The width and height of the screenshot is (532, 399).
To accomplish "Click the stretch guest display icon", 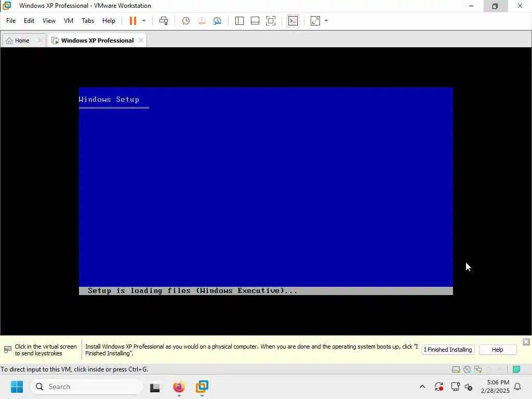I will tap(315, 21).
